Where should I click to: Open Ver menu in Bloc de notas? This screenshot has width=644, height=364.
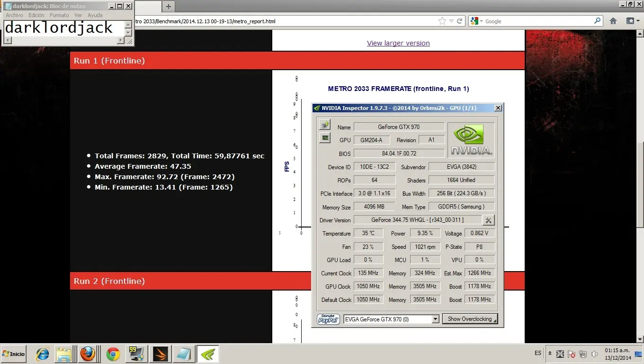point(78,15)
